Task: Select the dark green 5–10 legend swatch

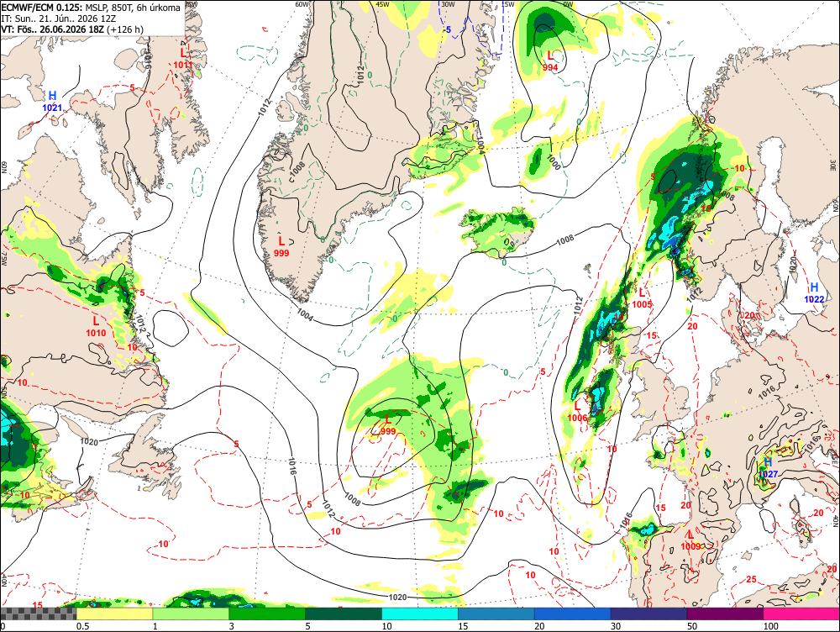Action: click(x=344, y=614)
